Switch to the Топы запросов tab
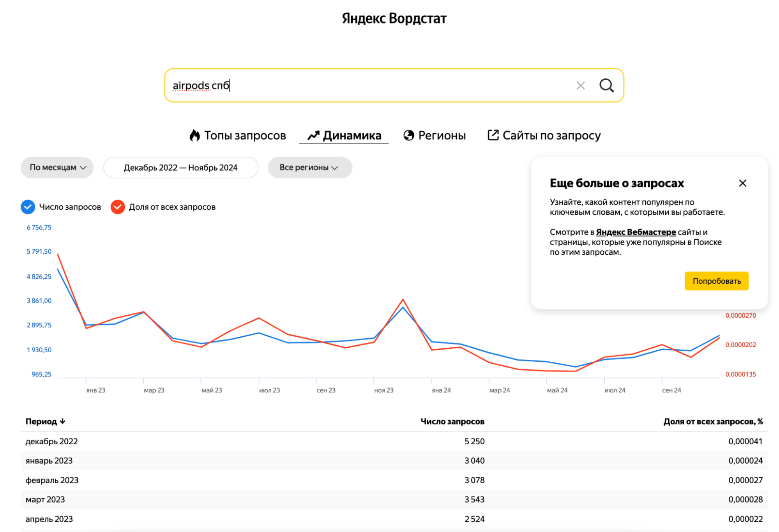Image resolution: width=779 pixels, height=532 pixels. point(238,135)
